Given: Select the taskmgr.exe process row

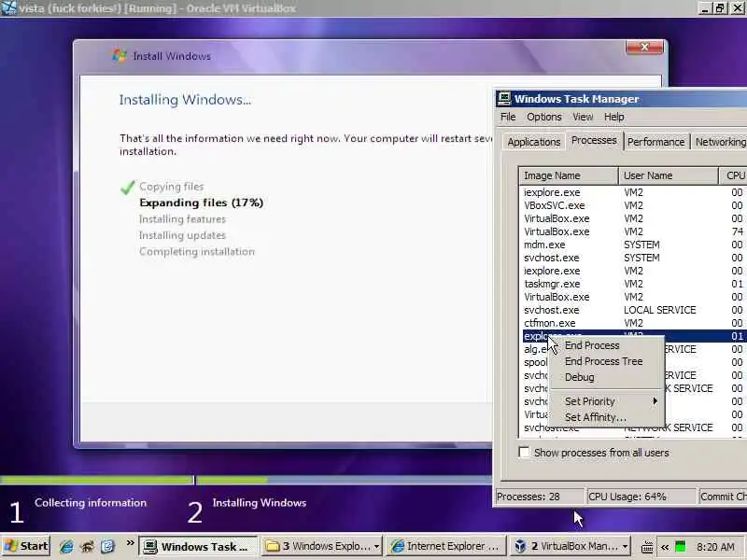Looking at the screenshot, I should tap(635, 284).
